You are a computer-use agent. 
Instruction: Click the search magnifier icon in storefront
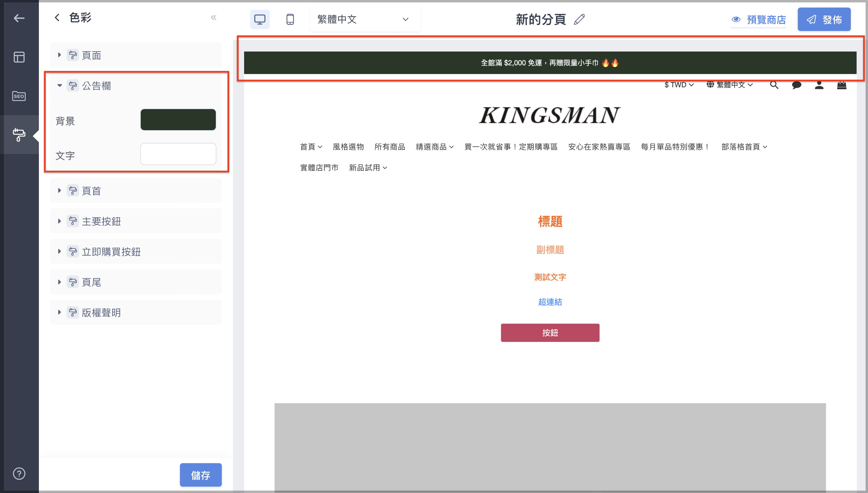click(774, 85)
